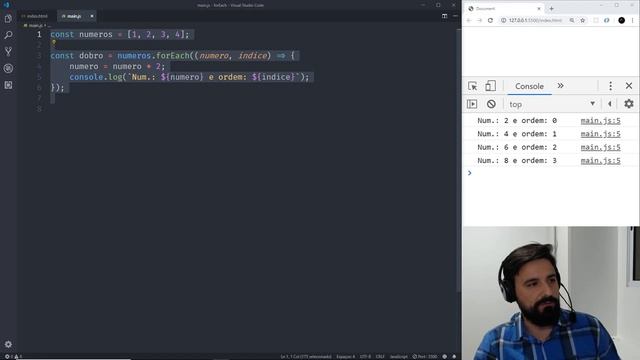Show the console sidebar in DevTools

(x=472, y=104)
